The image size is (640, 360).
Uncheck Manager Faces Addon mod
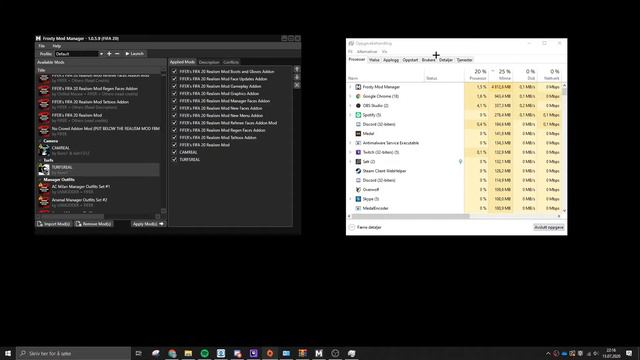tap(174, 101)
